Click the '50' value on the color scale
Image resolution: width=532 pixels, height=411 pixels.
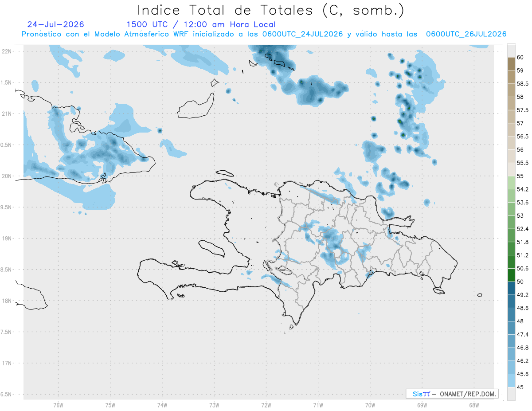(520, 282)
